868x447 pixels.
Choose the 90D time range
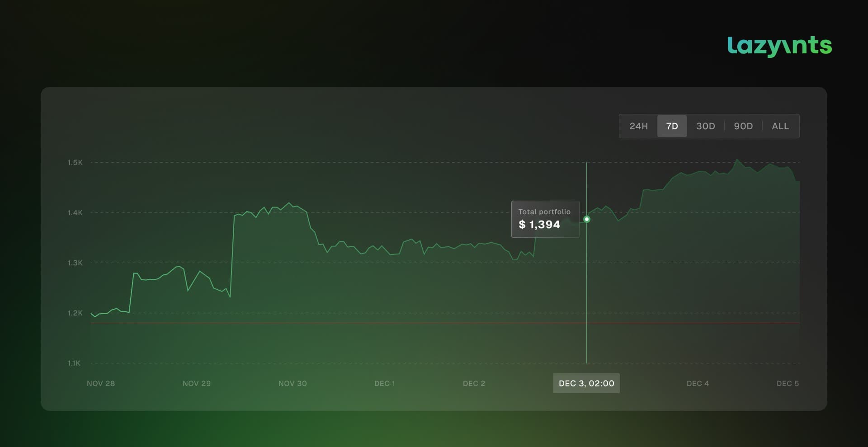[x=743, y=126]
